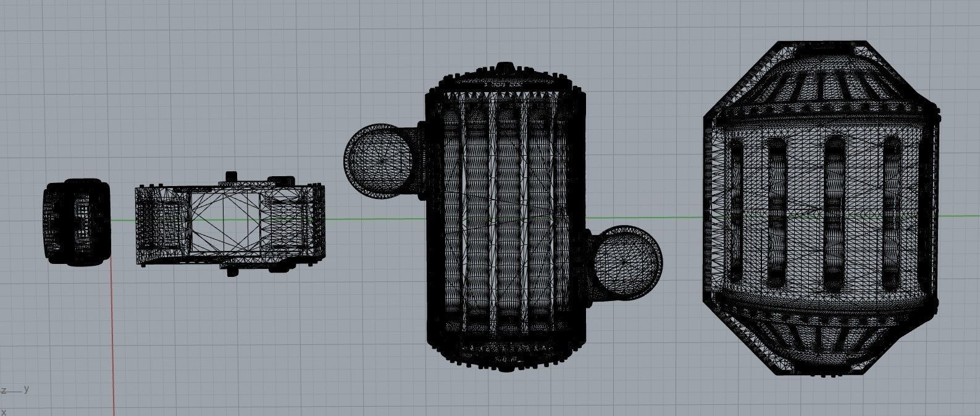The image size is (980, 416).
Task: Select the large ribbed cylinder mesh
Action: click(x=506, y=216)
